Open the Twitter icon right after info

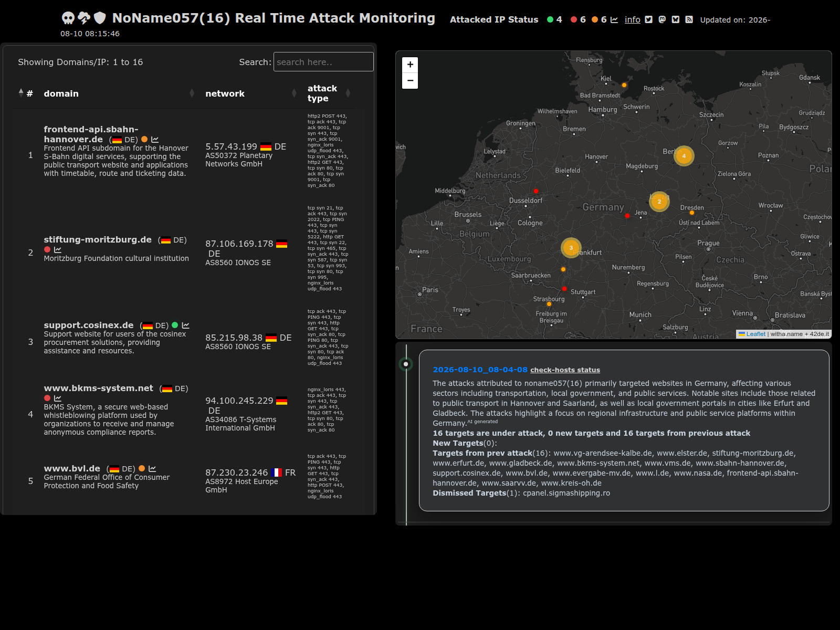point(649,20)
